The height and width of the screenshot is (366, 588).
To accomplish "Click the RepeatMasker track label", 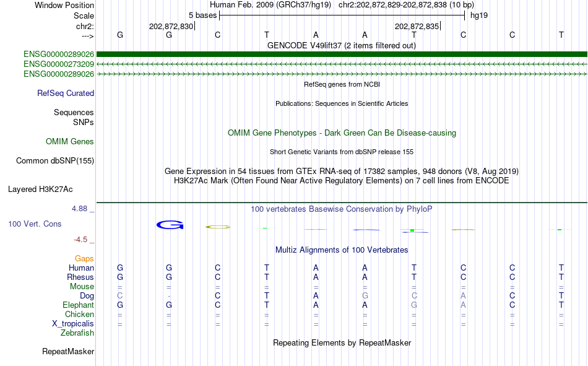I will point(68,351).
